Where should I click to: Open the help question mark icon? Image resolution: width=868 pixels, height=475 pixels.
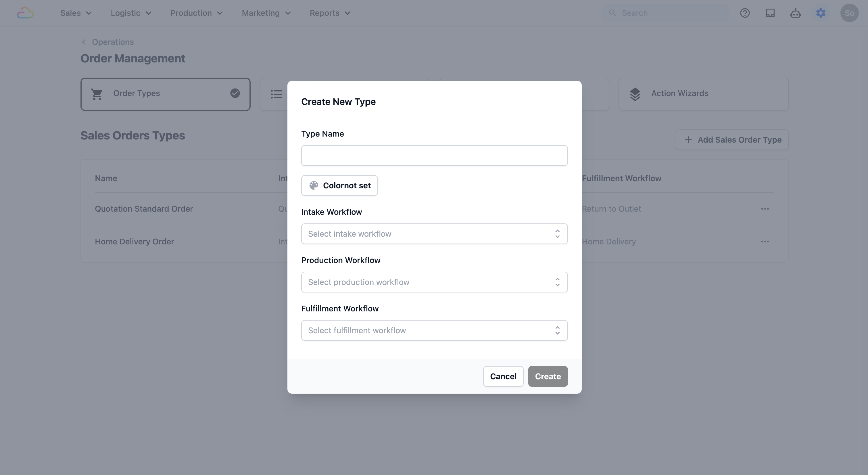coord(745,13)
